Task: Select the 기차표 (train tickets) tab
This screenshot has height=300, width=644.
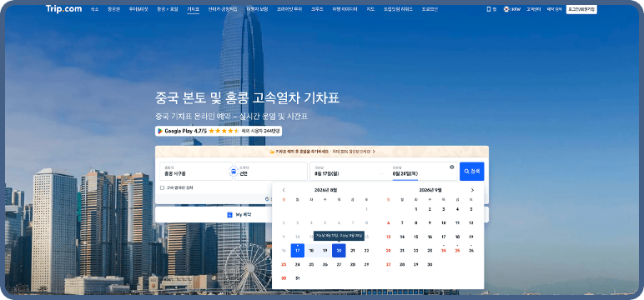Action: point(193,9)
